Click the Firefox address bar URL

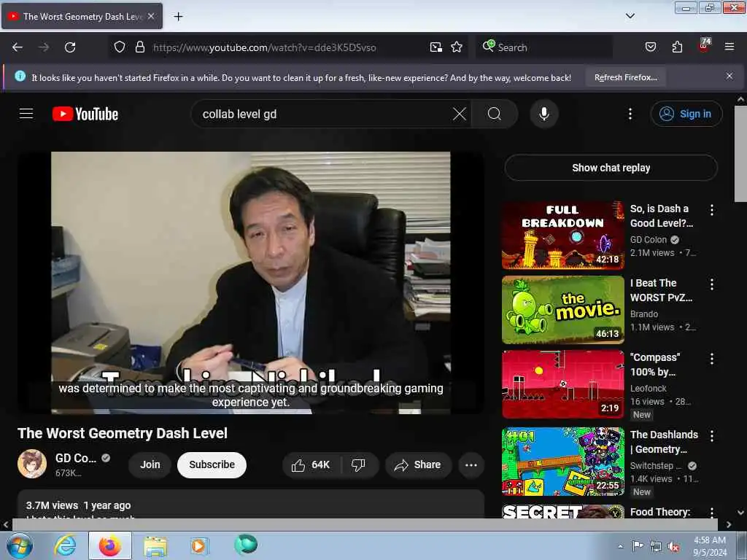265,47
